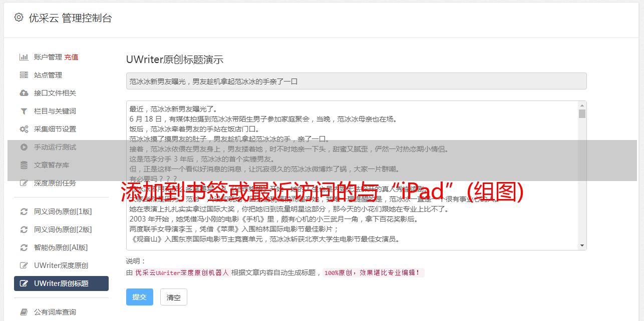
Task: Open UWriter深度原创 menu item
Action: click(61, 265)
